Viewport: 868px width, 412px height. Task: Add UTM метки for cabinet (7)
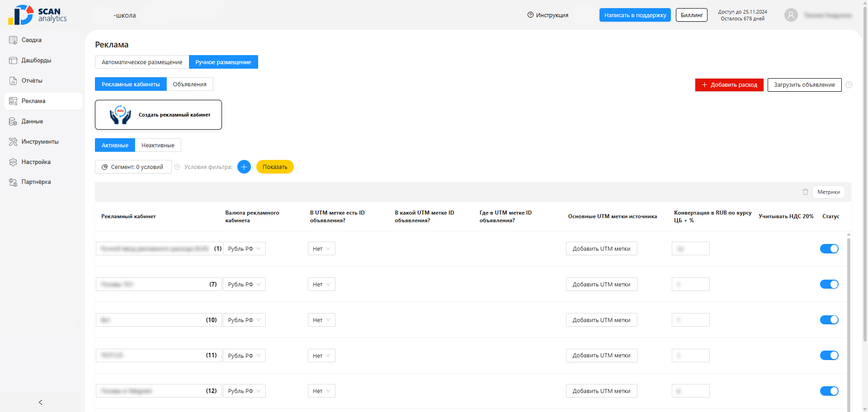click(602, 284)
